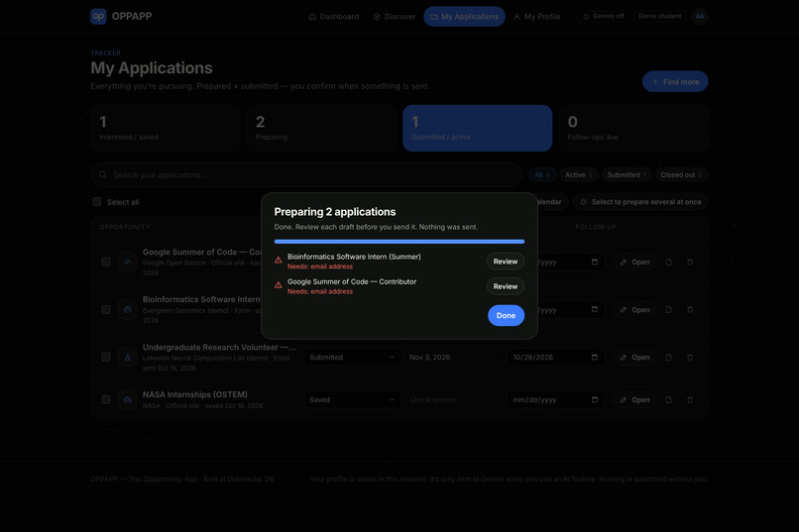
Task: Select the Preparing stat card
Action: click(321, 128)
